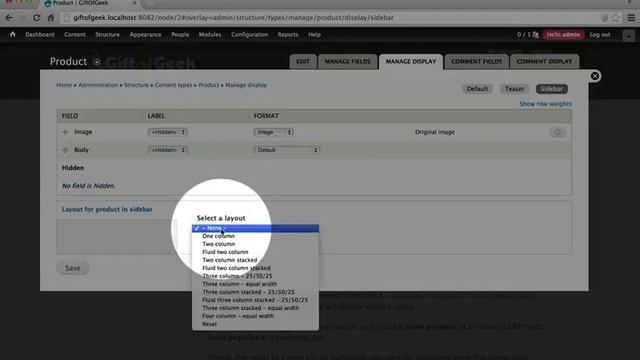This screenshot has width=640, height=360.
Task: Open the browser home icon
Action: tap(51, 18)
